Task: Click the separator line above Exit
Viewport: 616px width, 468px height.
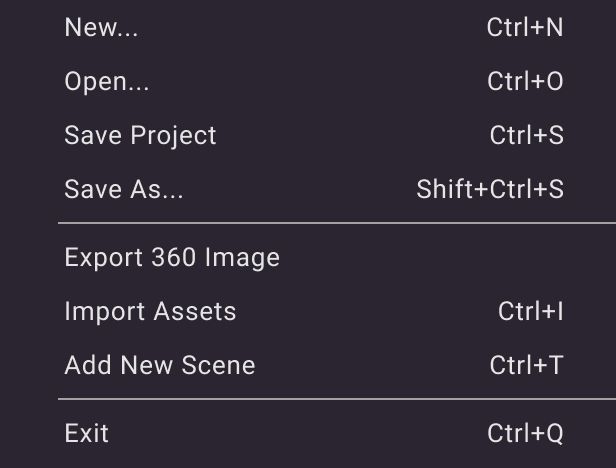Action: [x=336, y=399]
